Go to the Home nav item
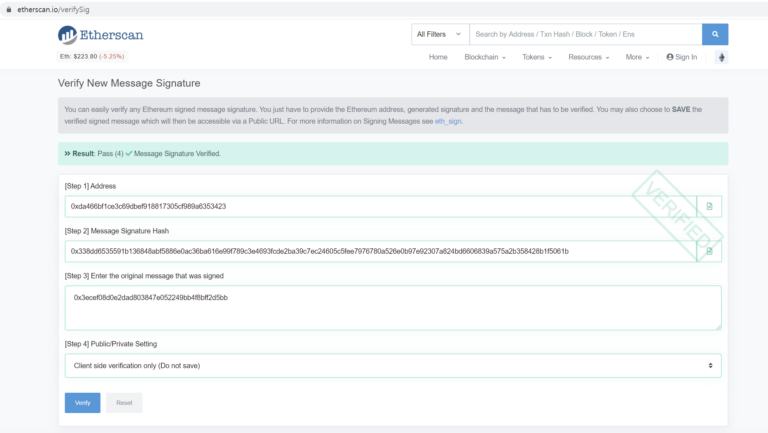The image size is (768, 433). [438, 57]
